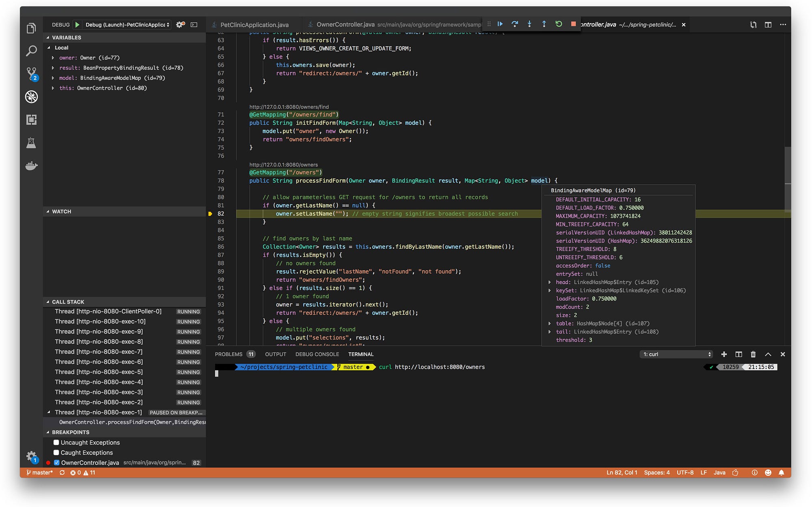This screenshot has width=812, height=507.
Task: Stop the debug session with red square
Action: tap(573, 24)
